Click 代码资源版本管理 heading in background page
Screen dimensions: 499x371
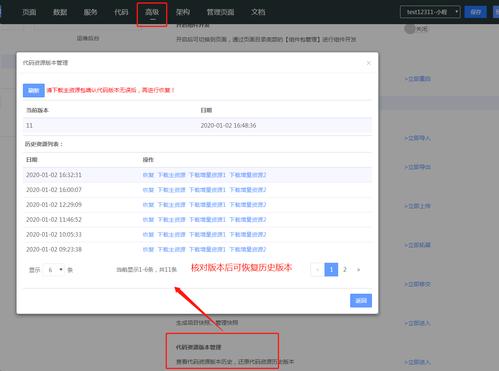tap(199, 347)
